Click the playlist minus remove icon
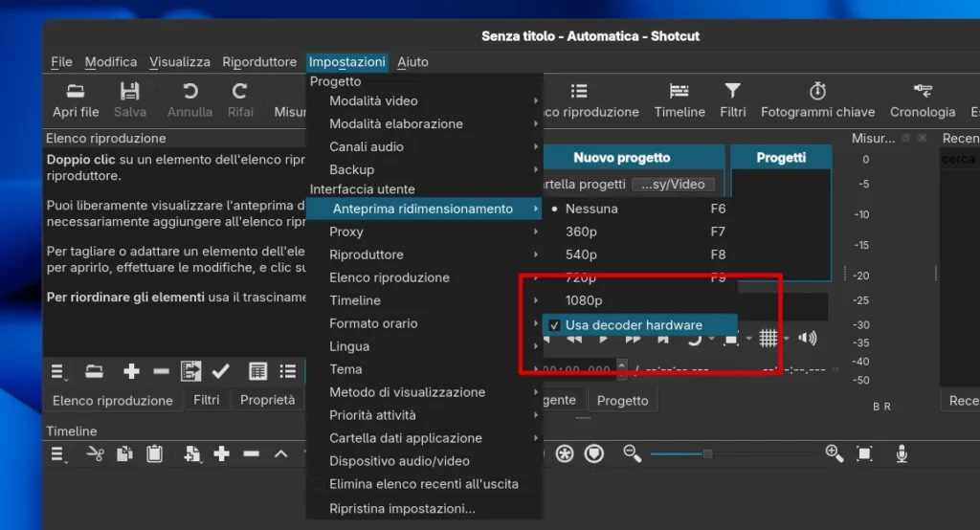 161,372
